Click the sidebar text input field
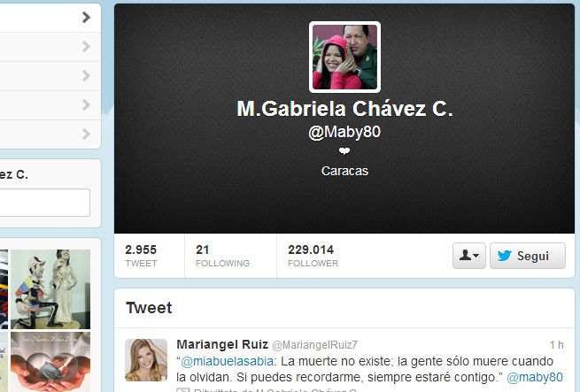Image resolution: width=580 pixels, height=392 pixels. click(44, 203)
